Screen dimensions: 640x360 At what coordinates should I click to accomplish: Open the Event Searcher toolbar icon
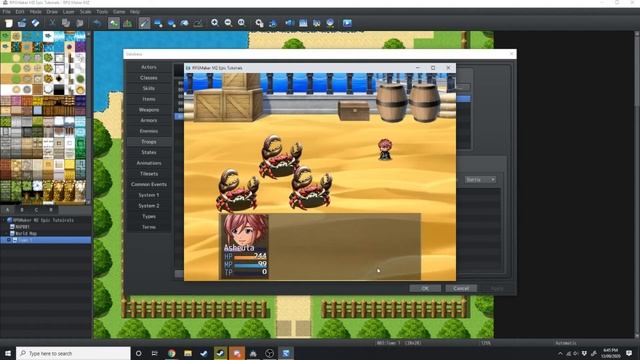pyautogui.click(x=303, y=23)
